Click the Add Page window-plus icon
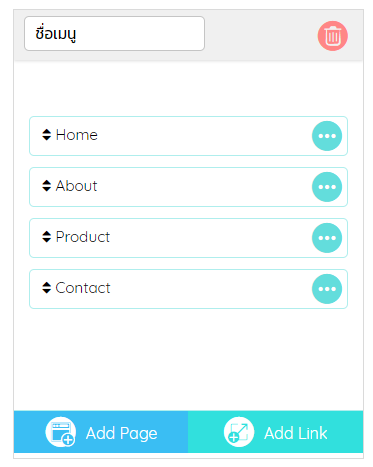This screenshot has height=467, width=373. (61, 432)
